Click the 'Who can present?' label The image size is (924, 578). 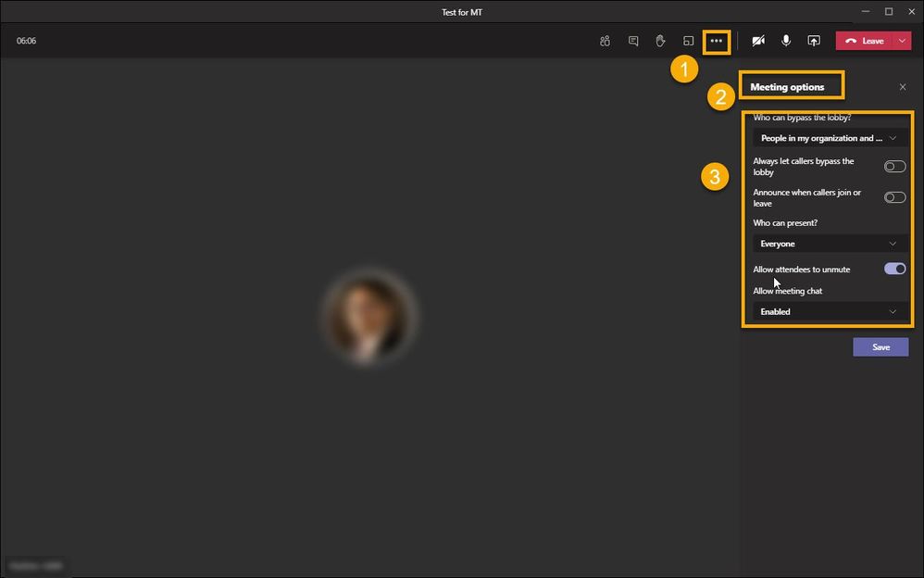click(785, 223)
